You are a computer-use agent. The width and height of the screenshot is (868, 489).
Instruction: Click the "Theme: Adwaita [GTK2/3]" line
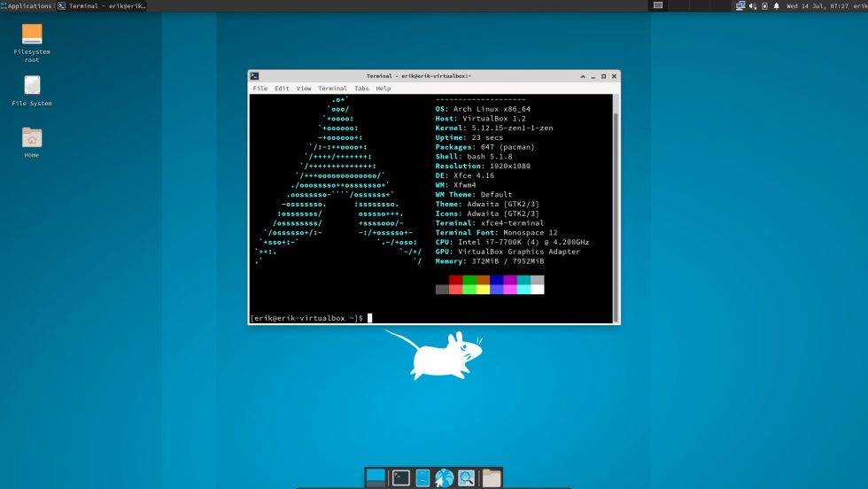pyautogui.click(x=487, y=204)
